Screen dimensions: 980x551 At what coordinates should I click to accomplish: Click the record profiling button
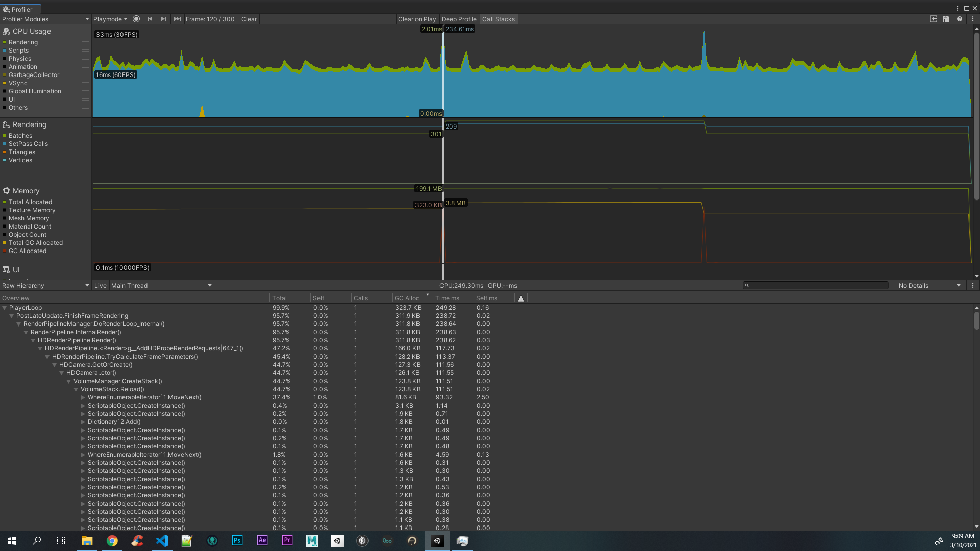pyautogui.click(x=136, y=19)
